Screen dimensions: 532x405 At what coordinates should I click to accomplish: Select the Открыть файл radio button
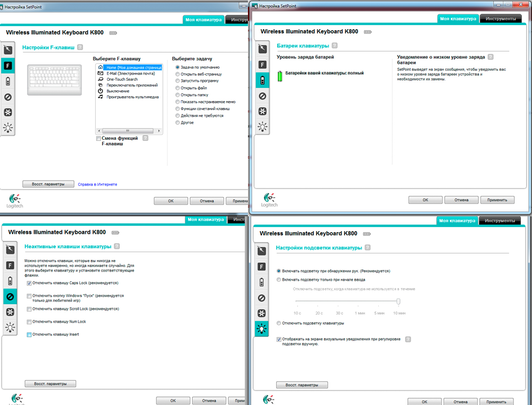[178, 88]
